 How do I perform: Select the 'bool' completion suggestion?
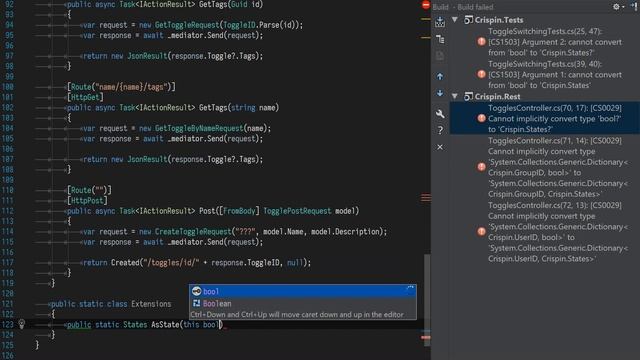point(302,291)
